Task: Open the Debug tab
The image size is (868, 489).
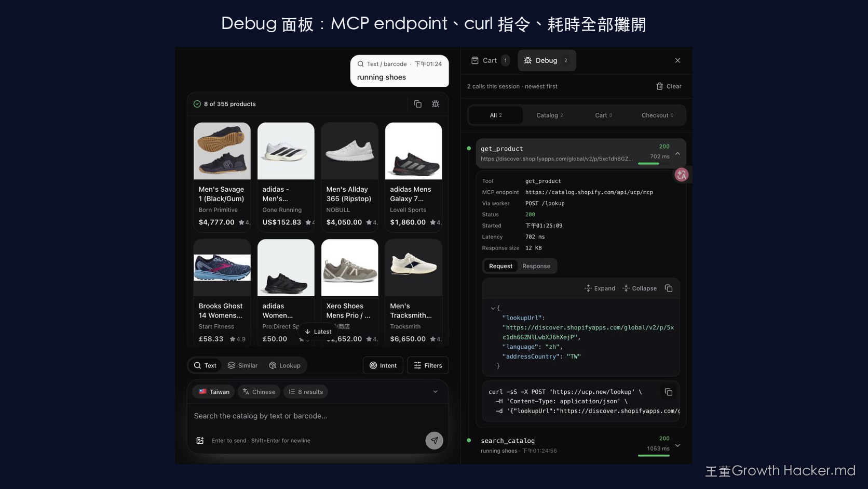Action: coord(547,60)
